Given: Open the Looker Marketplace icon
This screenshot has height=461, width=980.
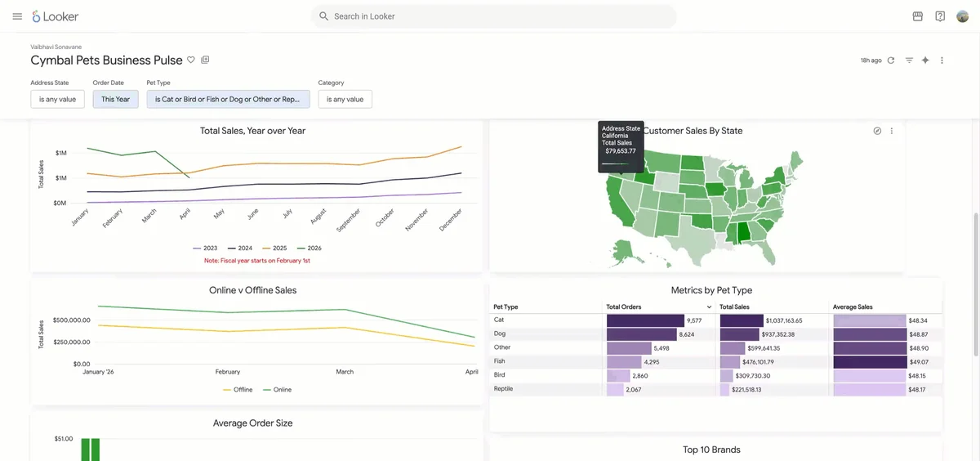Looking at the screenshot, I should click(x=917, y=16).
